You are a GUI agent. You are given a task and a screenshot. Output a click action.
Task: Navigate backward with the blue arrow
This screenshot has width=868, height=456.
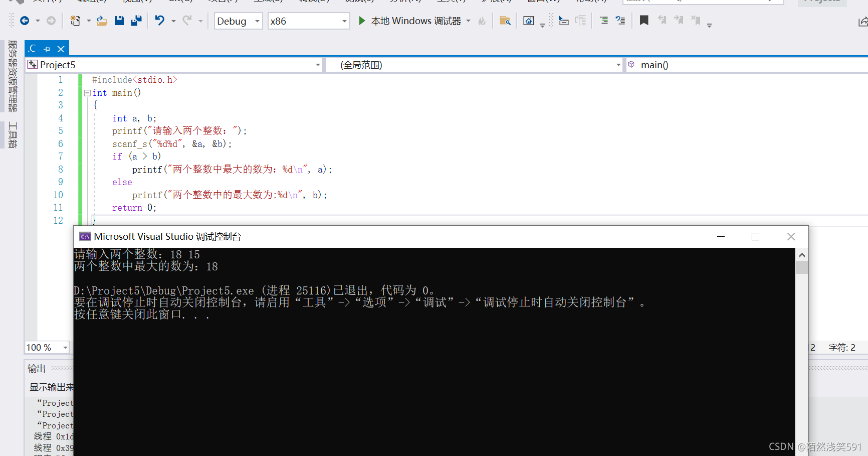click(x=24, y=21)
